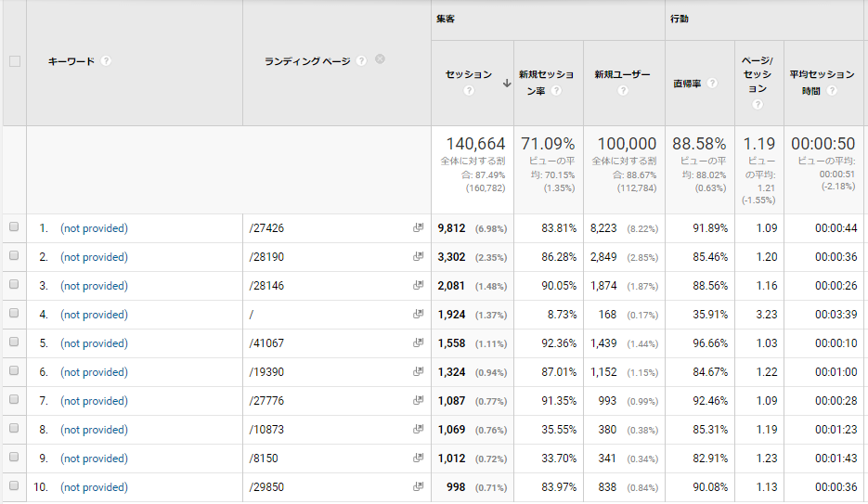This screenshot has width=868, height=504.
Task: Click help icon beside 直帰率 header
Action: pyautogui.click(x=712, y=83)
